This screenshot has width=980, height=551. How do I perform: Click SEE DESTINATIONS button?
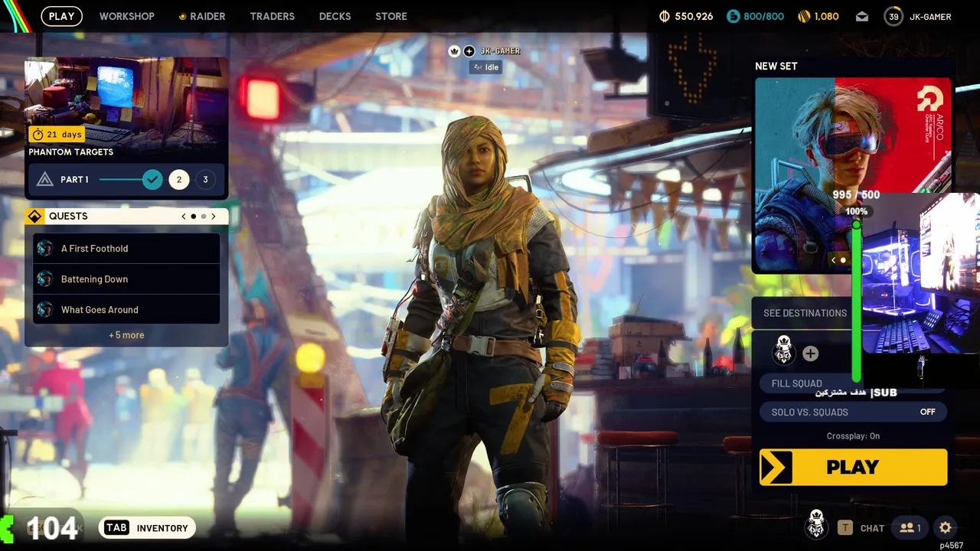coord(805,313)
